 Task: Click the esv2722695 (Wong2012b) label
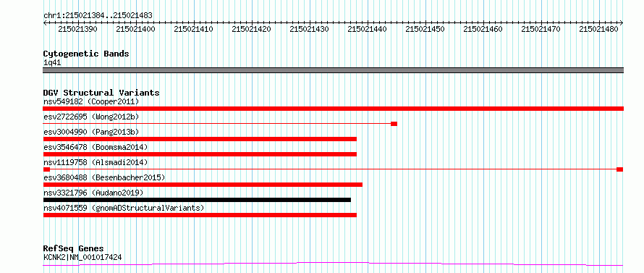[x=92, y=117]
